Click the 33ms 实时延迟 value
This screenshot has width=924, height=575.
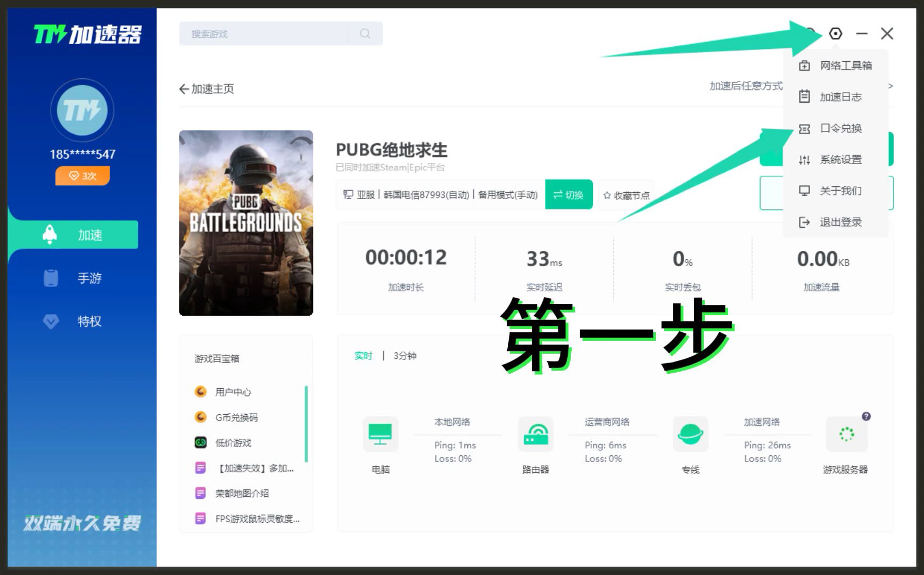pos(544,259)
